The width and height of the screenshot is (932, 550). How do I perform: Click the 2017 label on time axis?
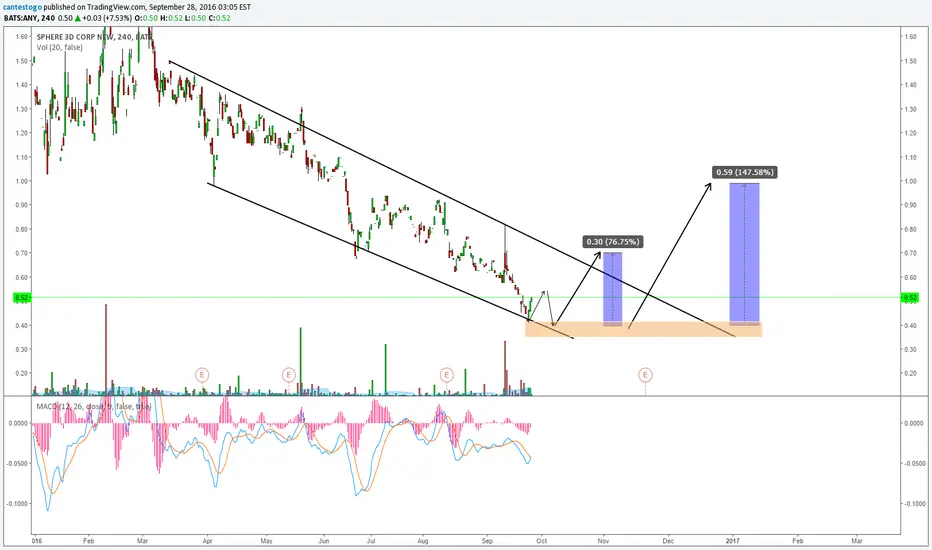coord(732,541)
